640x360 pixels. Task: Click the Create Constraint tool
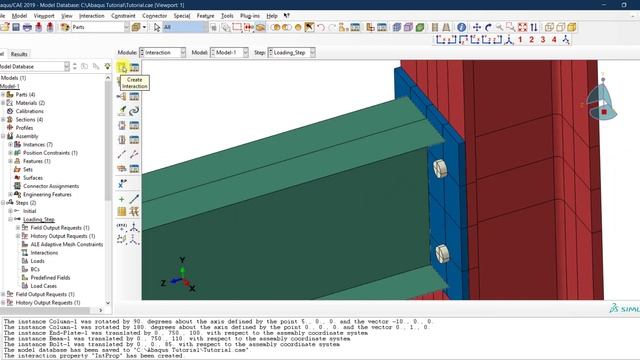(122, 96)
